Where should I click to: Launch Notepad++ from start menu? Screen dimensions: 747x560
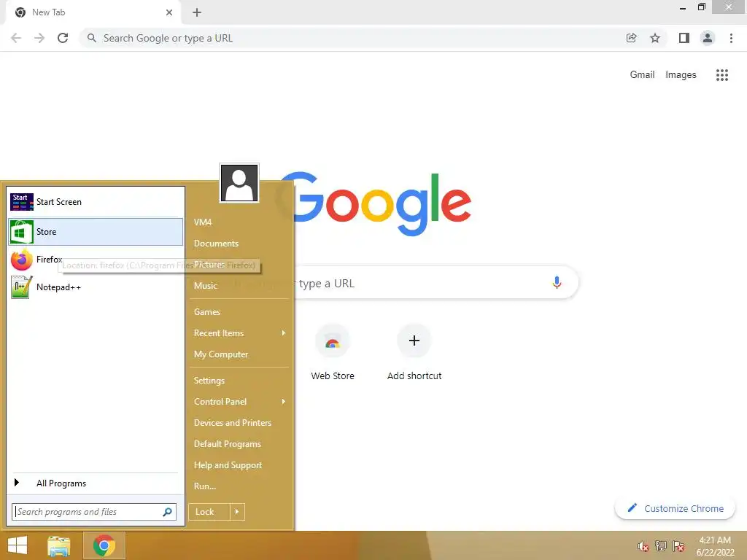pos(96,287)
